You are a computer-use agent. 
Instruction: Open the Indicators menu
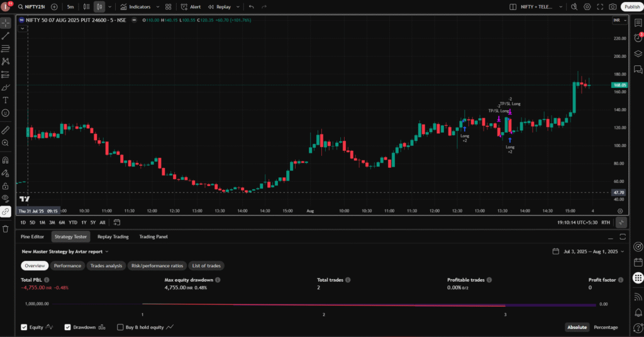136,7
